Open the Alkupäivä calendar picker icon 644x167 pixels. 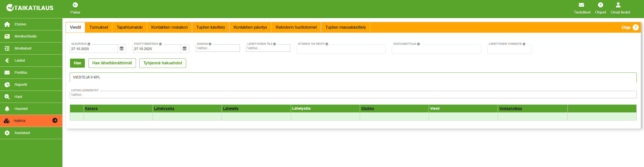tap(122, 49)
